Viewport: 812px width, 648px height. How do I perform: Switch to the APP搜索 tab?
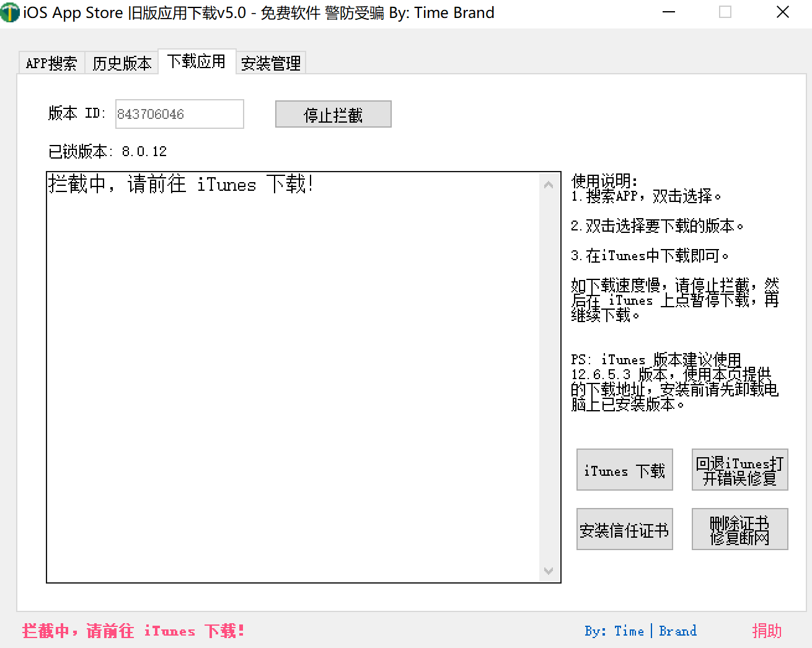pyautogui.click(x=51, y=63)
